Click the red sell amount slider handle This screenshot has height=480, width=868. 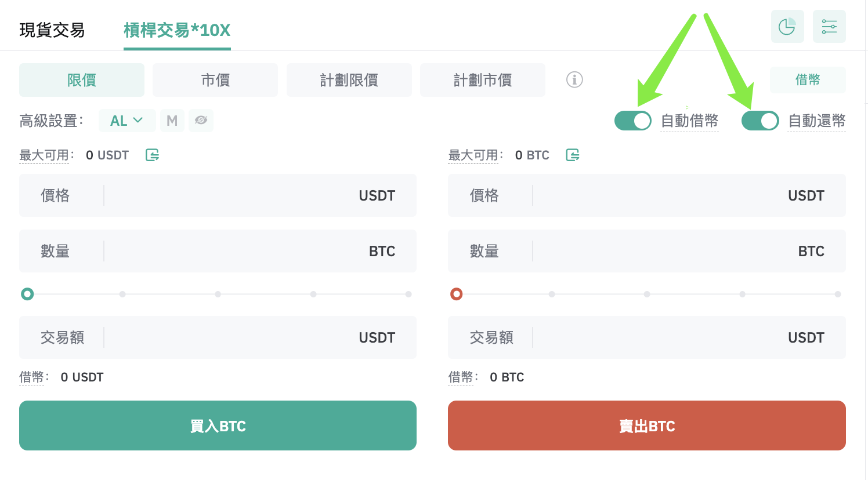coord(457,294)
